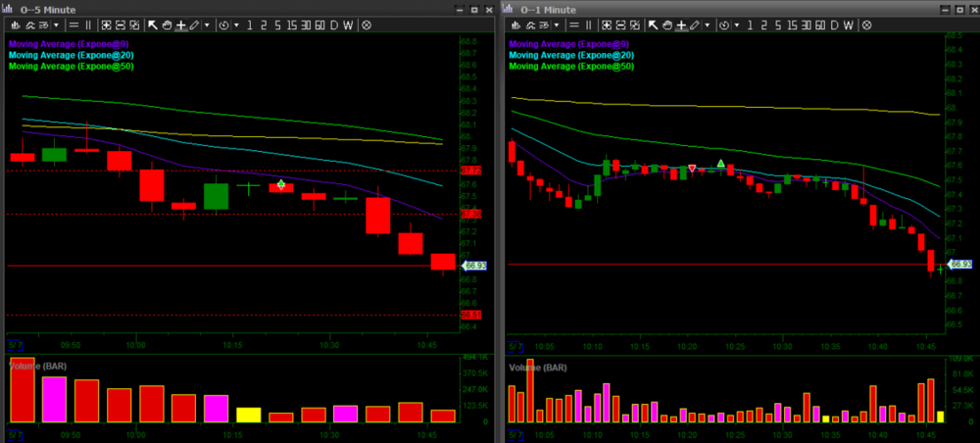Viewport: 980px width, 443px height.
Task: Open the clock dropdown arrow in 5 Minute chart
Action: pyautogui.click(x=235, y=24)
